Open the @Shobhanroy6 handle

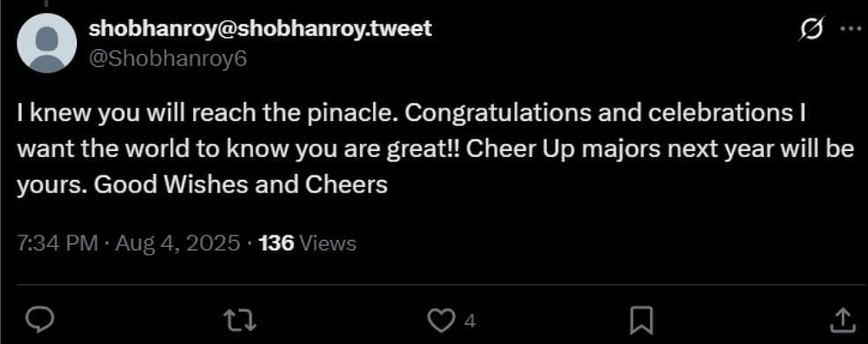[x=168, y=59]
